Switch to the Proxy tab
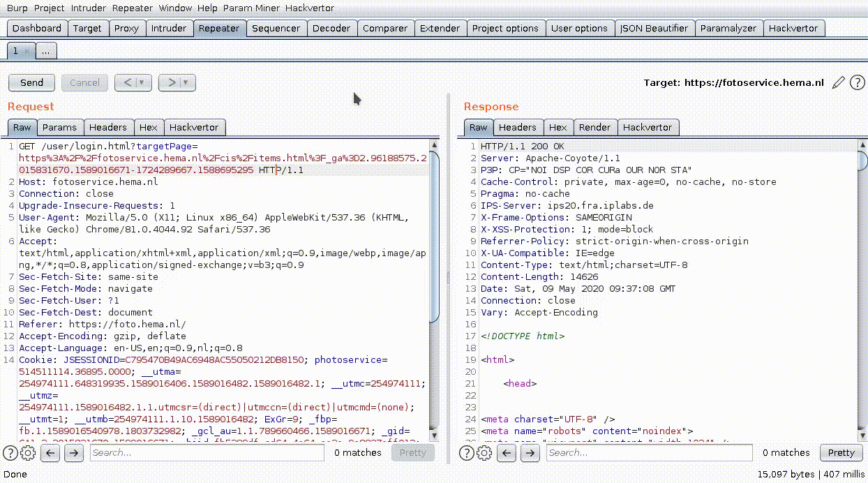The image size is (868, 483). 126,28
